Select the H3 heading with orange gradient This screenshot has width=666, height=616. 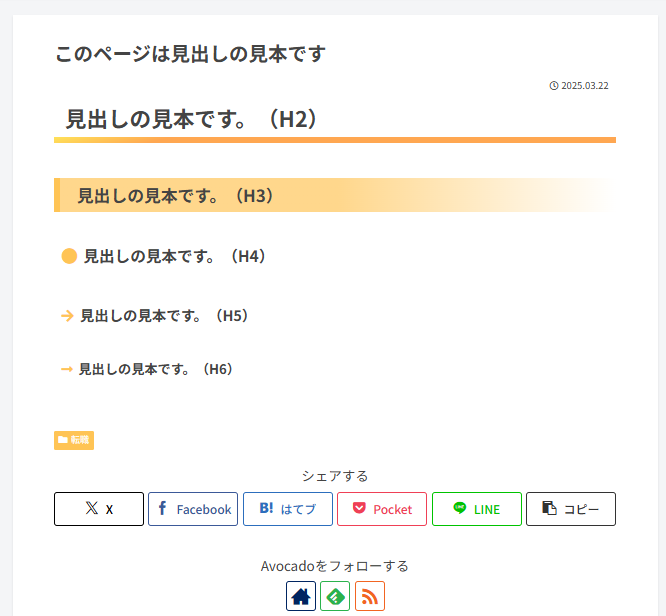coord(176,196)
